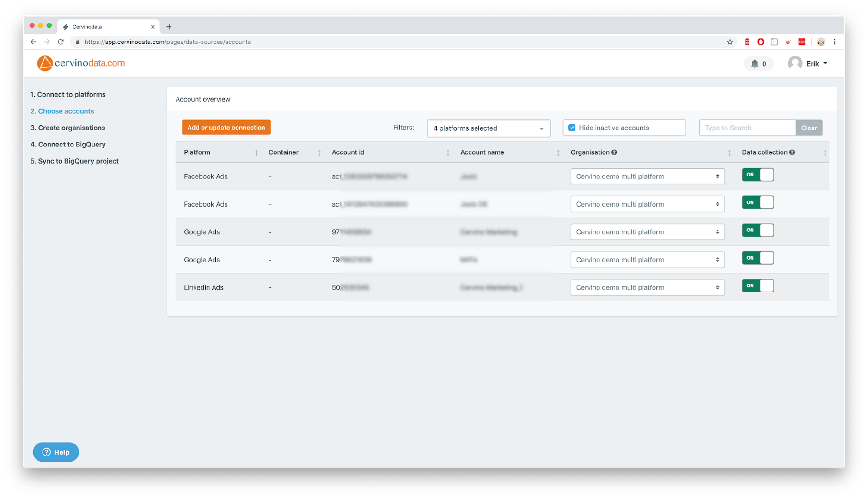Viewport: 868px width, 499px height.
Task: Bookmark page with the star icon
Action: [x=730, y=42]
